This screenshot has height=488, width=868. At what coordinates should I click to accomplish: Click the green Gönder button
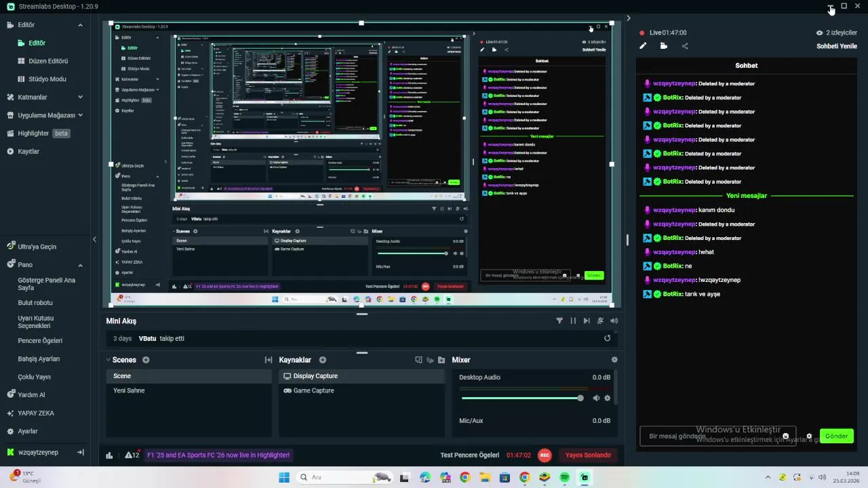click(x=836, y=436)
